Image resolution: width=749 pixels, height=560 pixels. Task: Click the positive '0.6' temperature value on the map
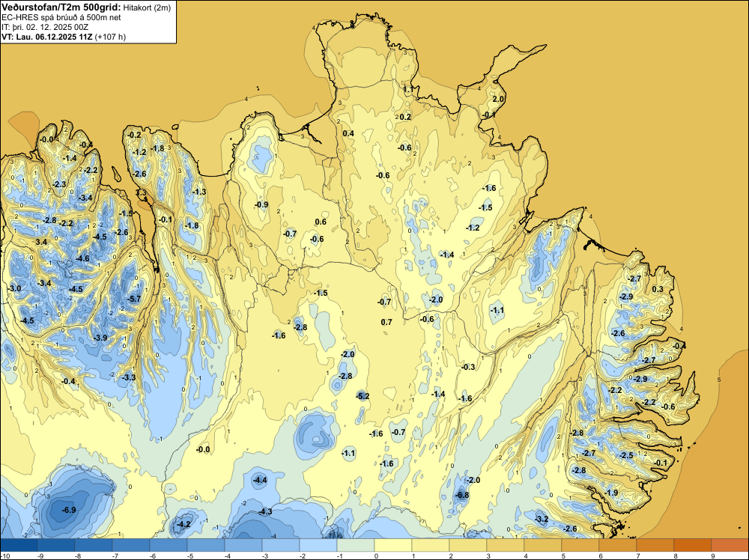321,222
